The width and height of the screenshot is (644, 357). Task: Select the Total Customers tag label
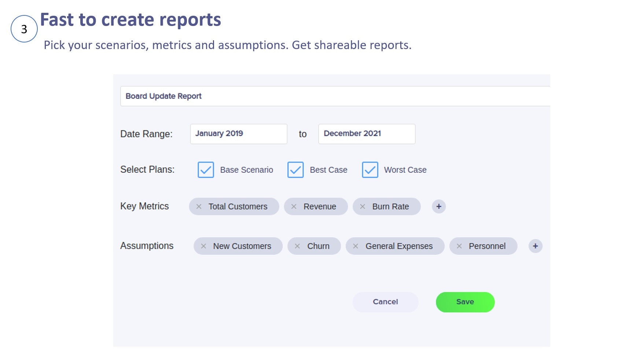pyautogui.click(x=238, y=207)
